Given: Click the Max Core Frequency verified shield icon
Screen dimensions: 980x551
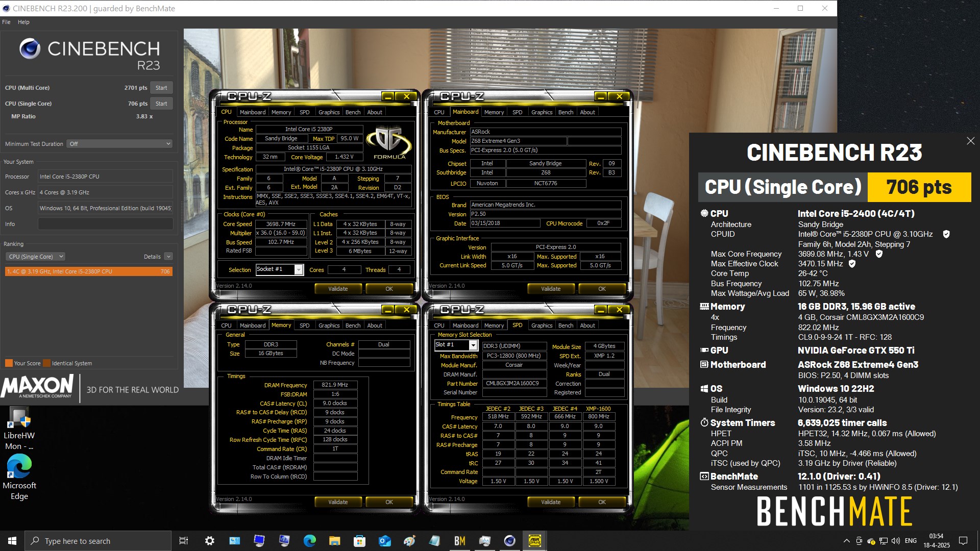Looking at the screenshot, I should 879,254.
